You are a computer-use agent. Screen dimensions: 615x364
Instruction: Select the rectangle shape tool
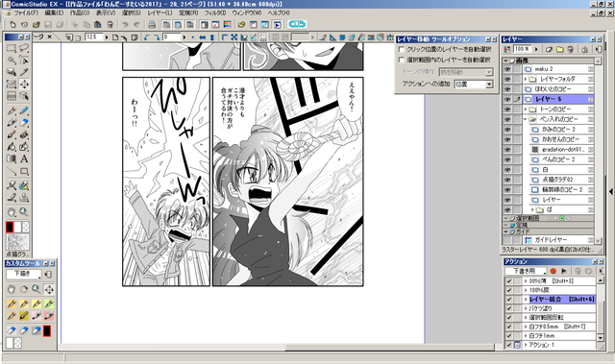(24, 171)
